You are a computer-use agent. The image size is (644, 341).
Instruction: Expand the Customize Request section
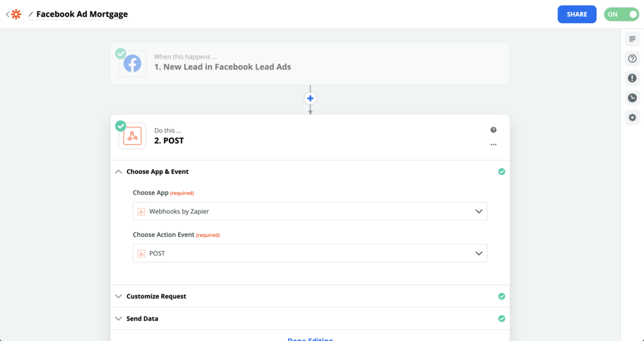tap(310, 296)
